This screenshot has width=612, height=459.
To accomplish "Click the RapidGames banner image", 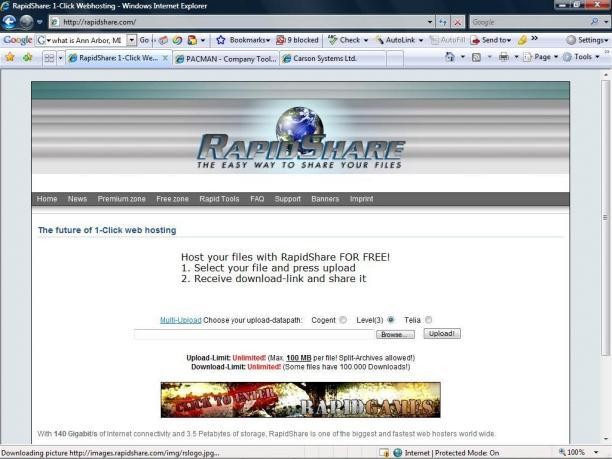I will pyautogui.click(x=301, y=400).
